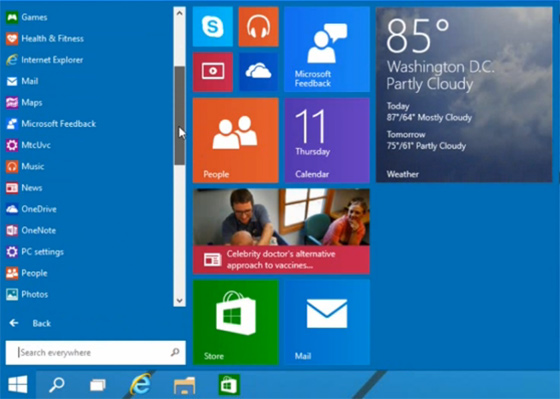Viewport: 560px width, 399px height.
Task: Click the app list scrollbar thumb
Action: [x=180, y=116]
